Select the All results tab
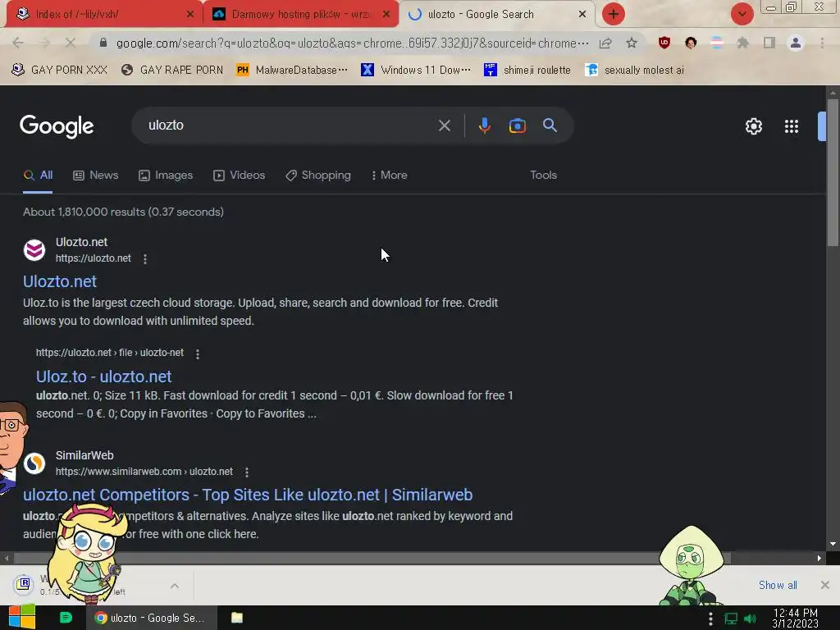 point(38,176)
